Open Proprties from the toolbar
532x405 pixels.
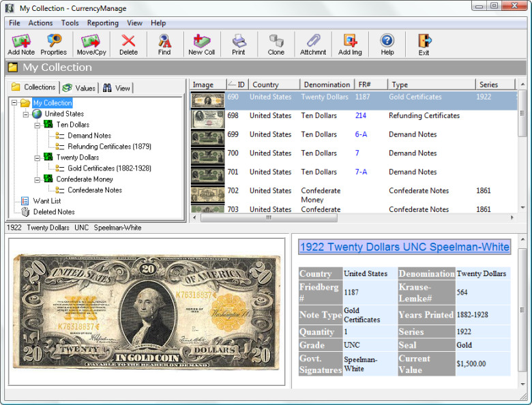[x=54, y=40]
